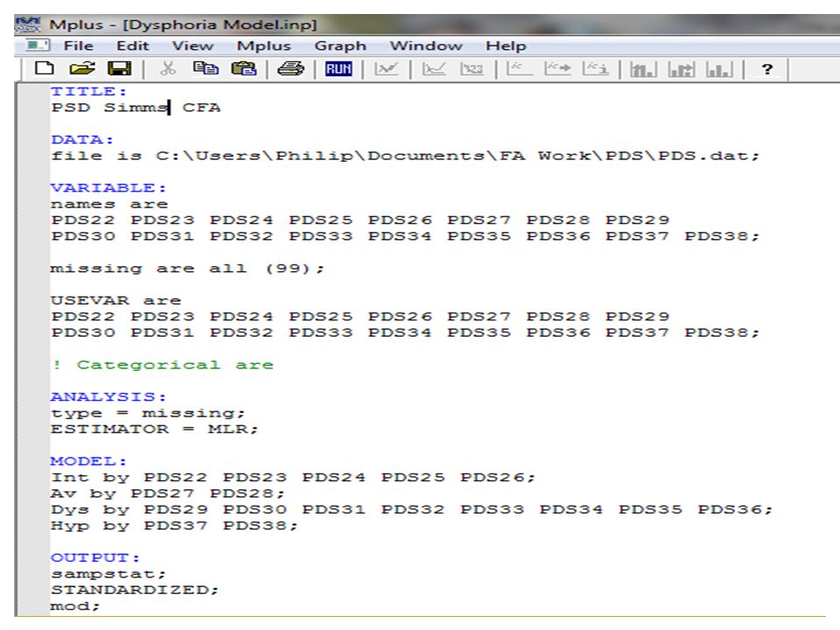Click the Cut scissors icon
The width and height of the screenshot is (840, 630).
point(168,68)
